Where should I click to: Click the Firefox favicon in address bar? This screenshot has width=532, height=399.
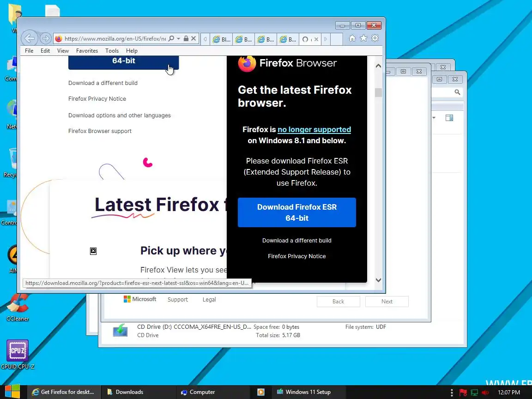pos(59,39)
